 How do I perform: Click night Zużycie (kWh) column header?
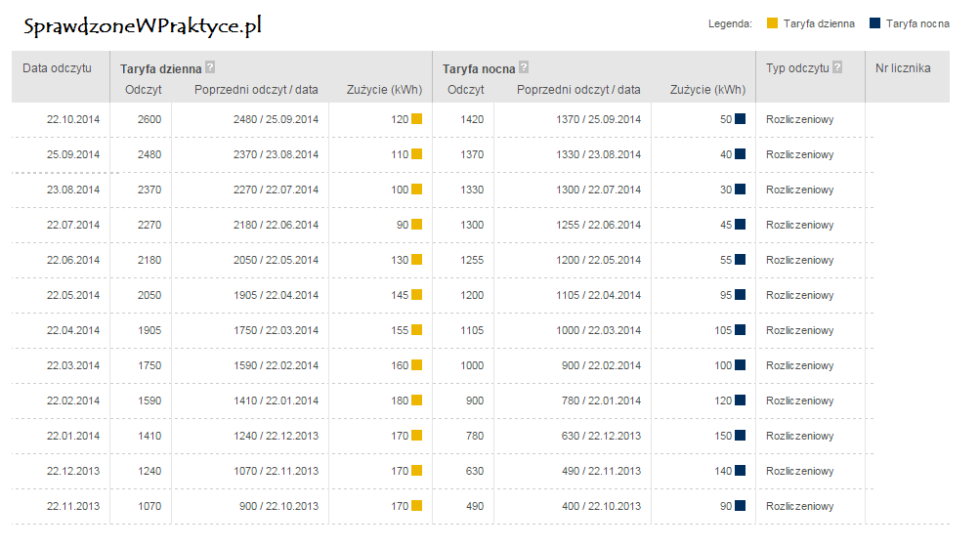[707, 90]
